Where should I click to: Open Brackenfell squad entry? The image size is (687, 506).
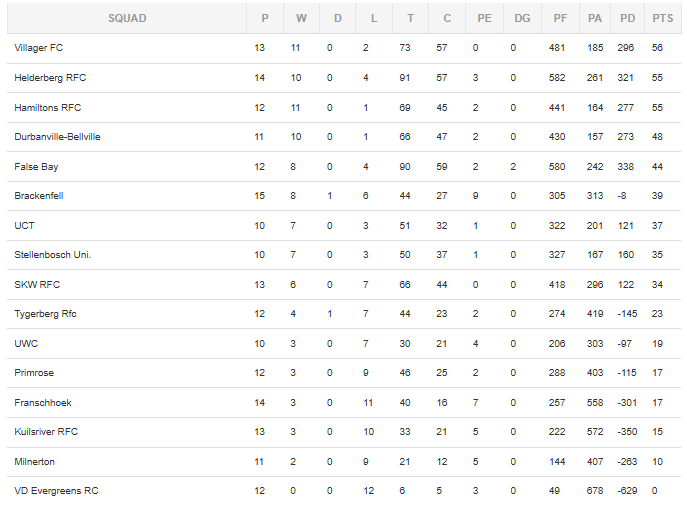click(39, 196)
